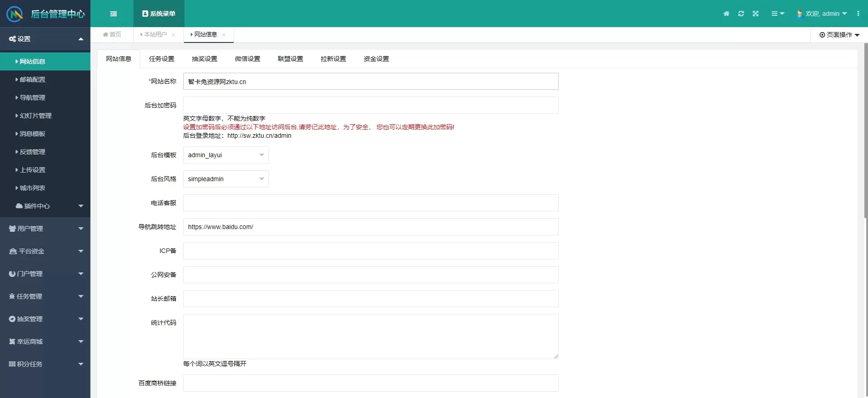Screen dimensions: 868x398
Task: Switch to the 微信设置 tab
Action: pyautogui.click(x=247, y=59)
